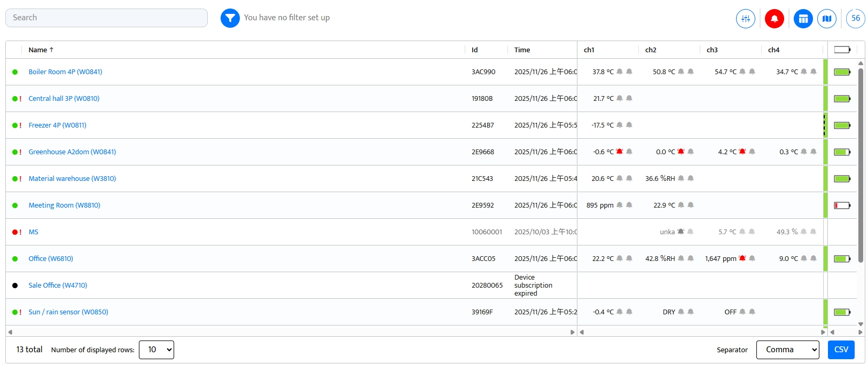
Task: Click the ch1 column header
Action: coord(589,50)
